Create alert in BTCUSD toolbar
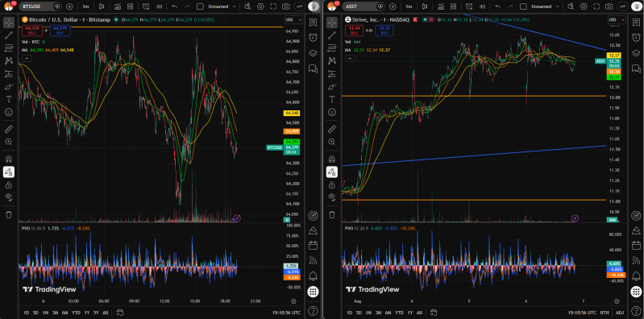This screenshot has height=319, width=644. pos(146,6)
